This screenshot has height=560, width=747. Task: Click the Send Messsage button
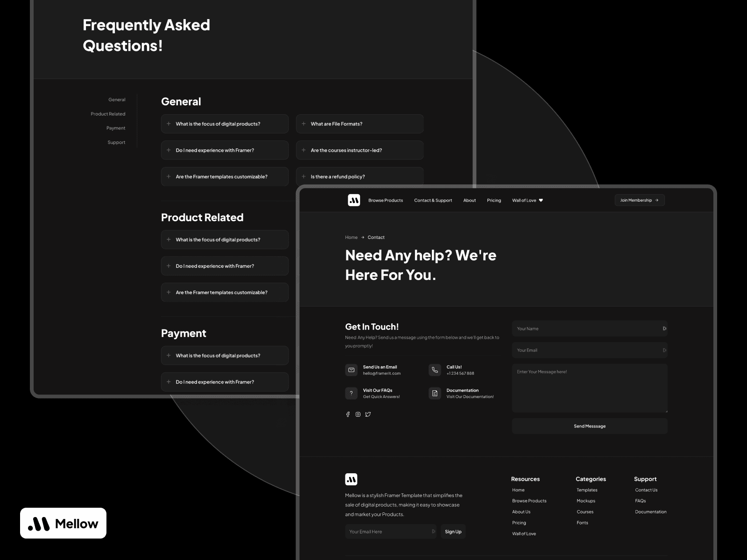pyautogui.click(x=590, y=426)
